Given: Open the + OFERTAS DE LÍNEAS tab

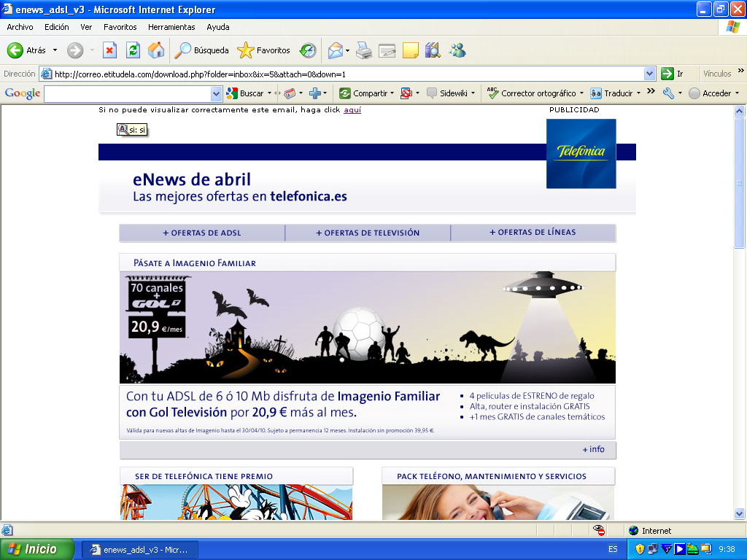Looking at the screenshot, I should coord(533,233).
